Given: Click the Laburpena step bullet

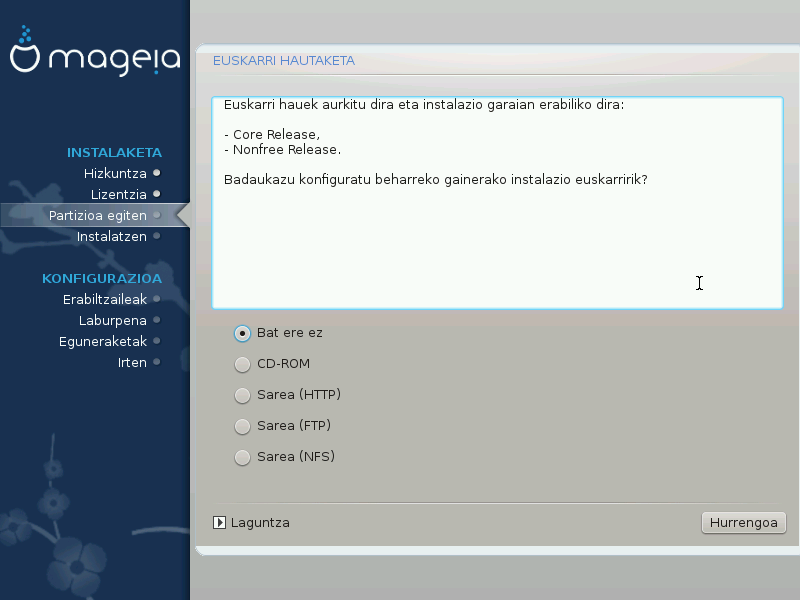Looking at the screenshot, I should click(x=157, y=320).
